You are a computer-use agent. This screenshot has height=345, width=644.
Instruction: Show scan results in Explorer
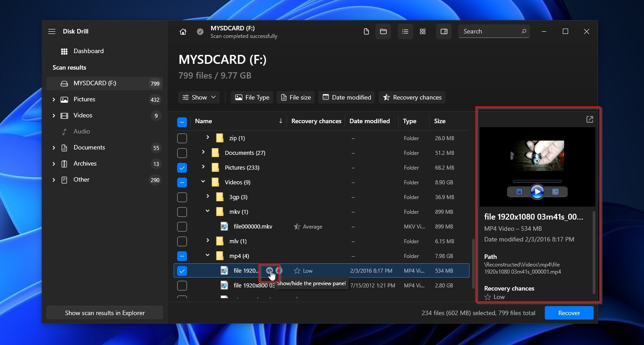[x=104, y=313]
